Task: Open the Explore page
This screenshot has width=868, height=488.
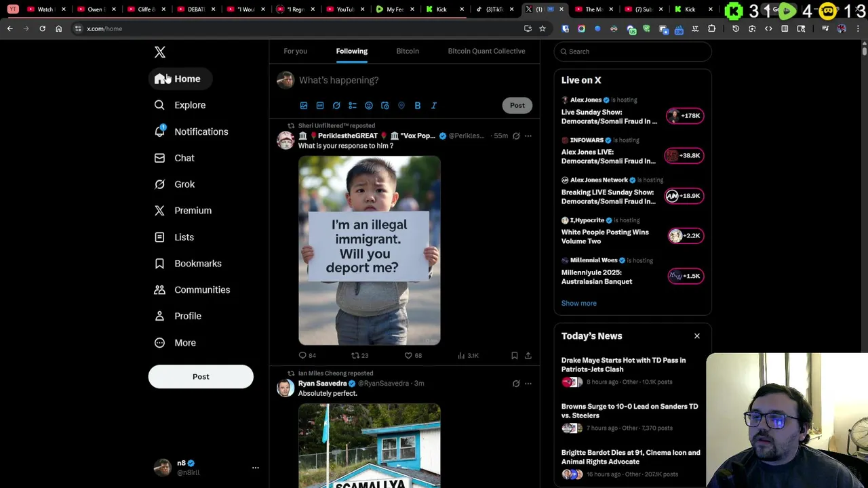Action: click(x=180, y=105)
